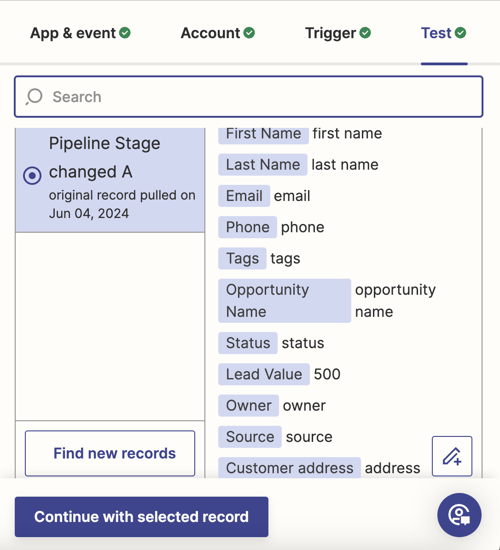Click the Lead Value field label

tap(264, 374)
